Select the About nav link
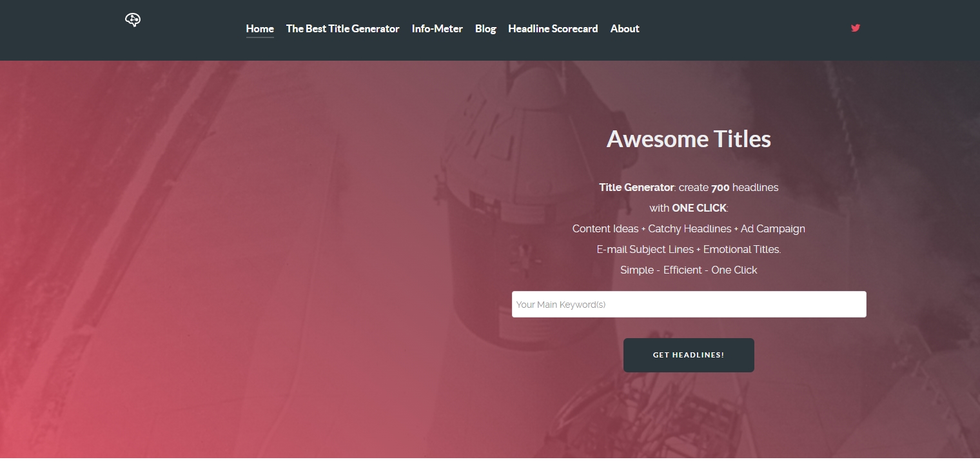Screen dimensions: 980x473 click(625, 28)
